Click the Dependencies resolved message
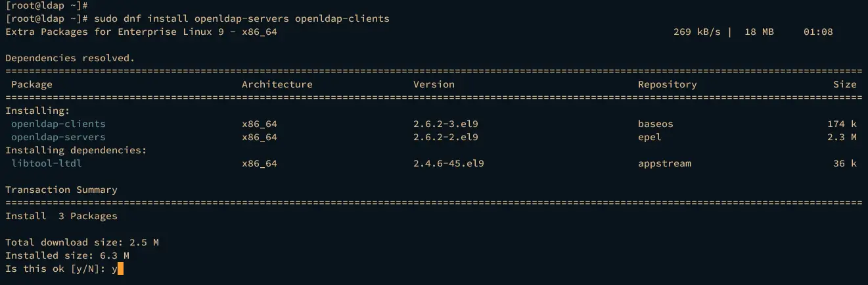Viewport: 868px width, 285px height. pyautogui.click(x=70, y=58)
